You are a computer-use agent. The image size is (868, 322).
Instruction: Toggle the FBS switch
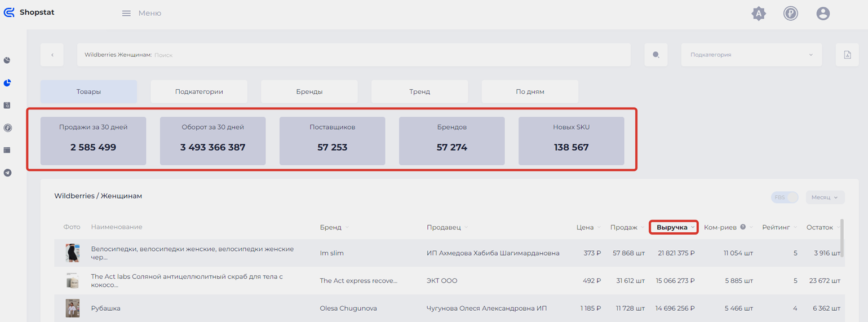coord(785,197)
